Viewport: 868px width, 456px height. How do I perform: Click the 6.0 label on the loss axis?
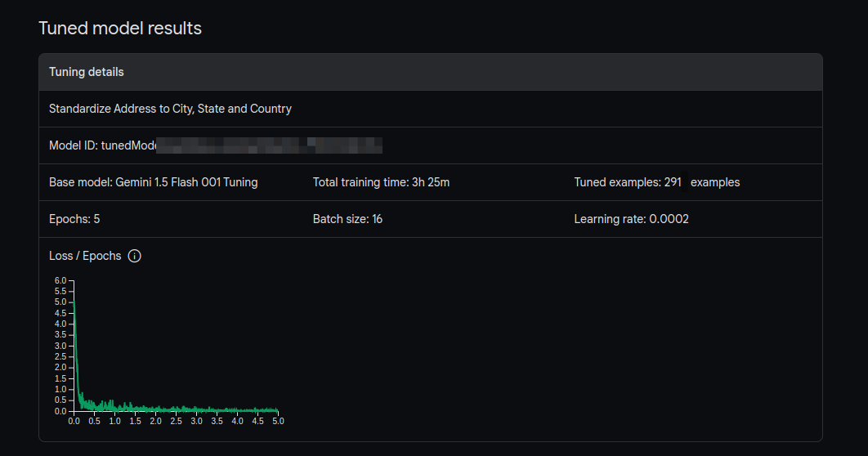60,280
